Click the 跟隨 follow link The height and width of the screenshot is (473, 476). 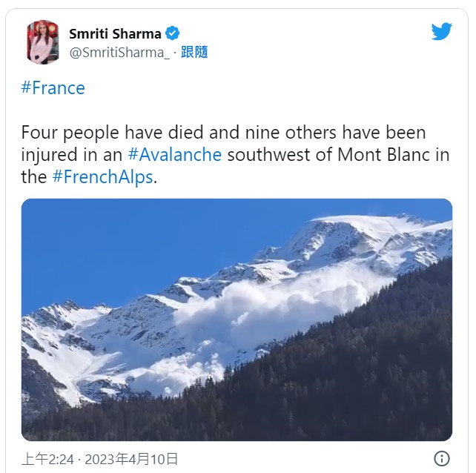point(194,52)
